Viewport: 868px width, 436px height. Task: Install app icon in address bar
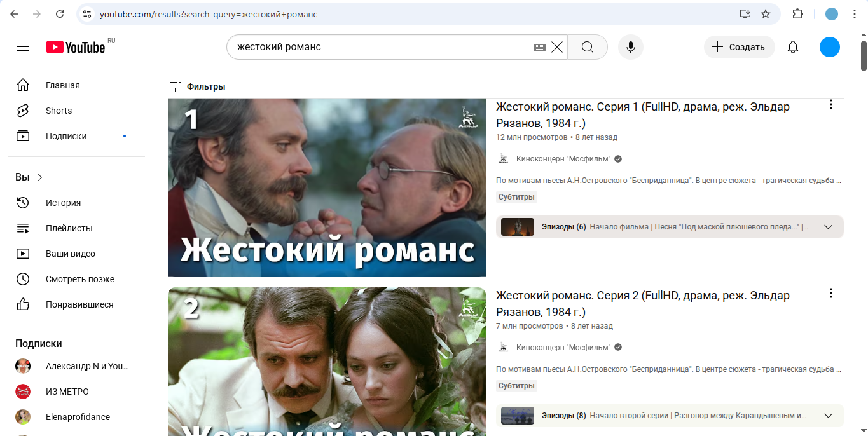(745, 14)
